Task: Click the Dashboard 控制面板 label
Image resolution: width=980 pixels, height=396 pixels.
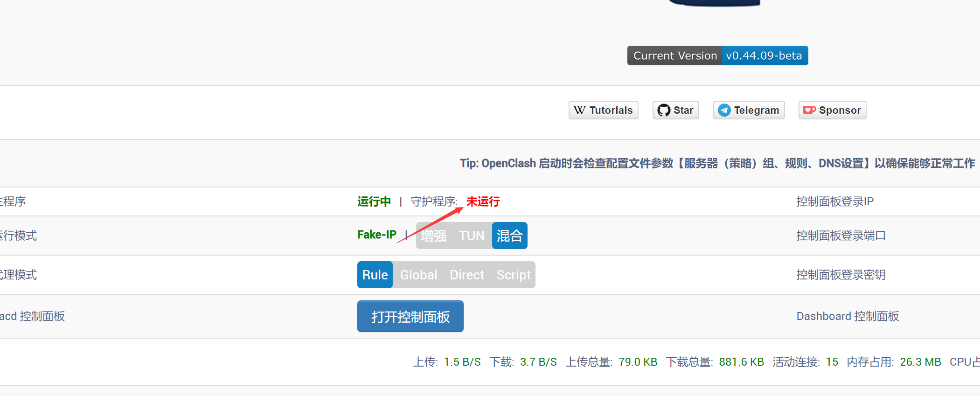Action: coord(848,316)
